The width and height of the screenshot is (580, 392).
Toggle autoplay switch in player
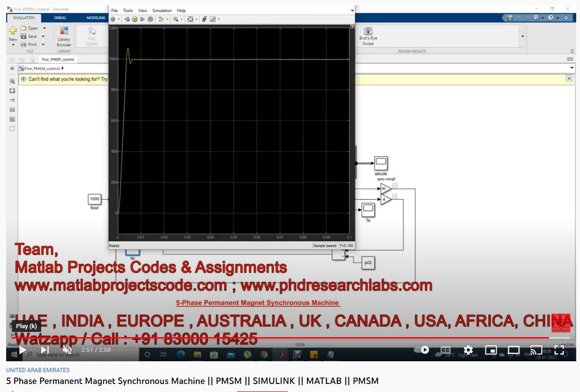coord(421,350)
